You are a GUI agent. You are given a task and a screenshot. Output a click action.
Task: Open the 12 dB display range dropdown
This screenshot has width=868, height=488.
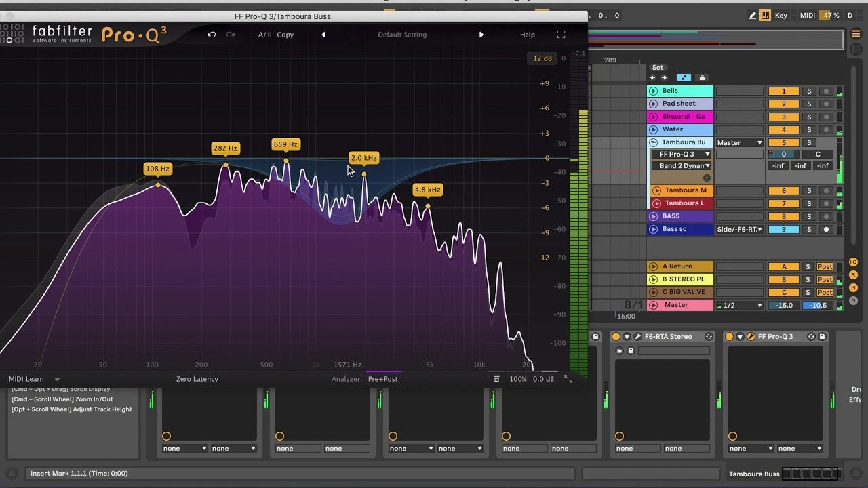(x=542, y=58)
